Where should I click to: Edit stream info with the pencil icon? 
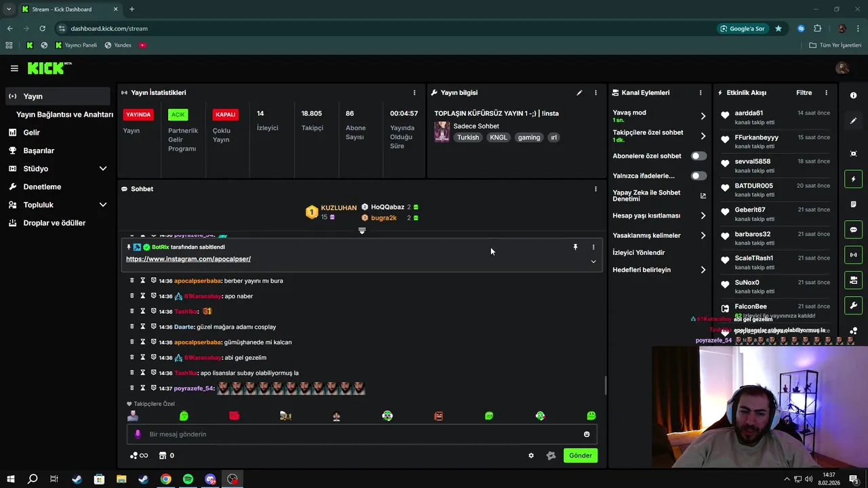tap(579, 93)
